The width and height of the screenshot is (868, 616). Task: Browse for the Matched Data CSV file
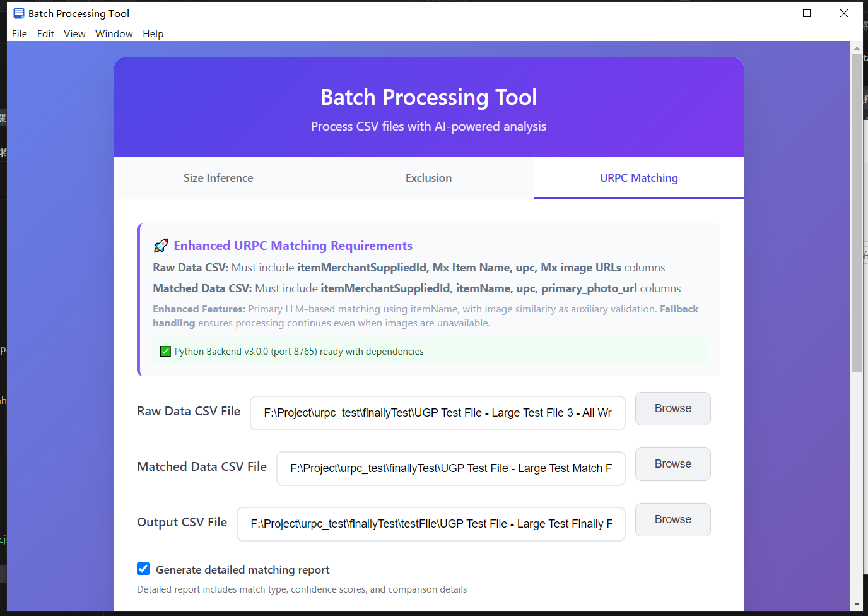click(x=672, y=464)
